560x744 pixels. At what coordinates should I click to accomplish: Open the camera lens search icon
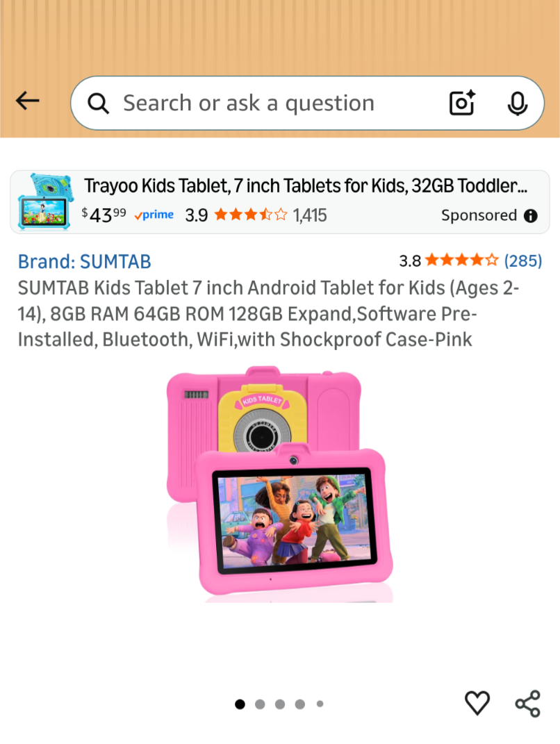pyautogui.click(x=462, y=103)
